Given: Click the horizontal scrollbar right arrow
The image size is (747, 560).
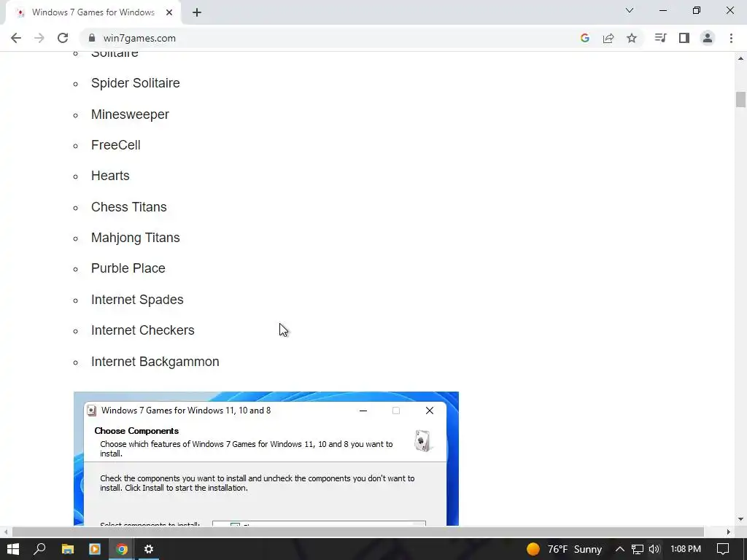Looking at the screenshot, I should 729,532.
